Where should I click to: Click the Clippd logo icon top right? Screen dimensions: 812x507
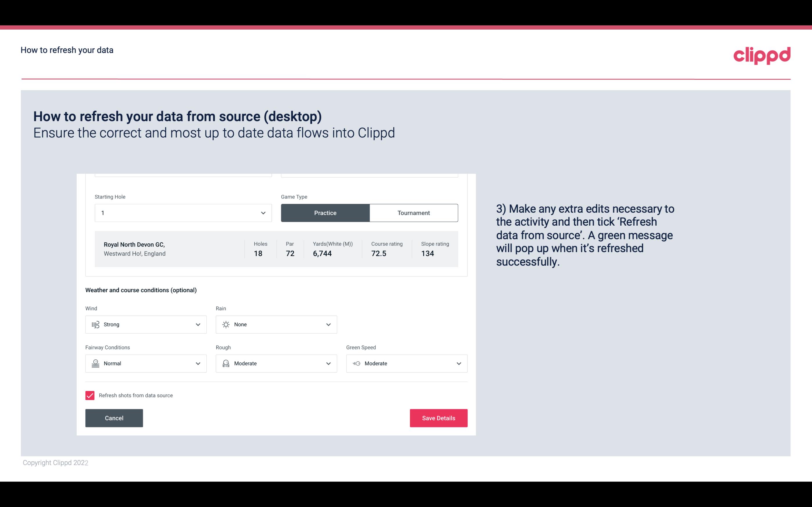[x=760, y=54]
